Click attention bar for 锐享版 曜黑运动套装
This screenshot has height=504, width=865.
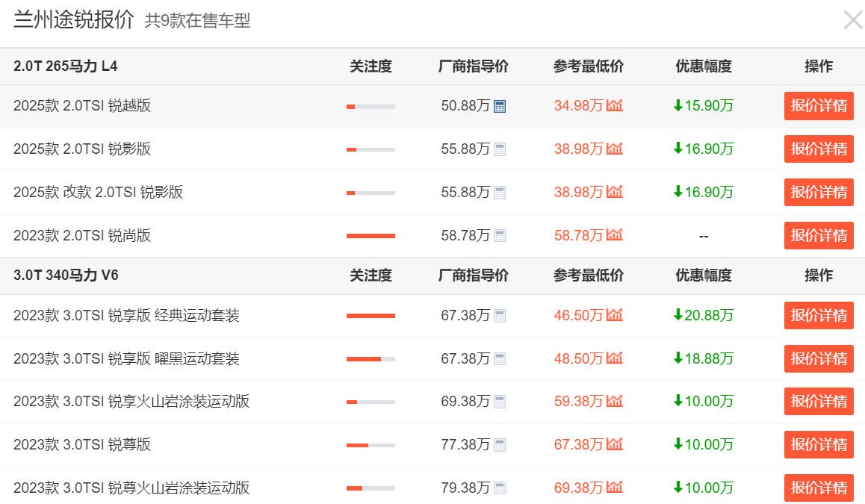coord(371,359)
